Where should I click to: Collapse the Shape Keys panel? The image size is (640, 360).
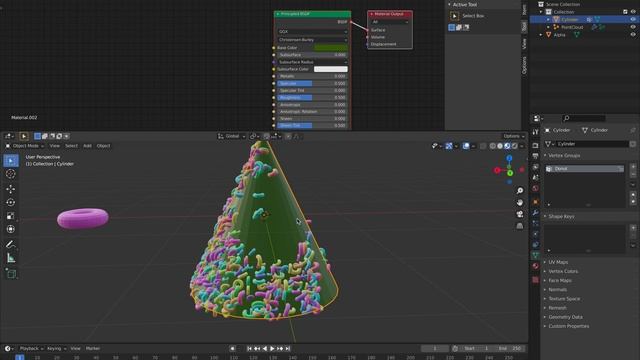point(561,216)
